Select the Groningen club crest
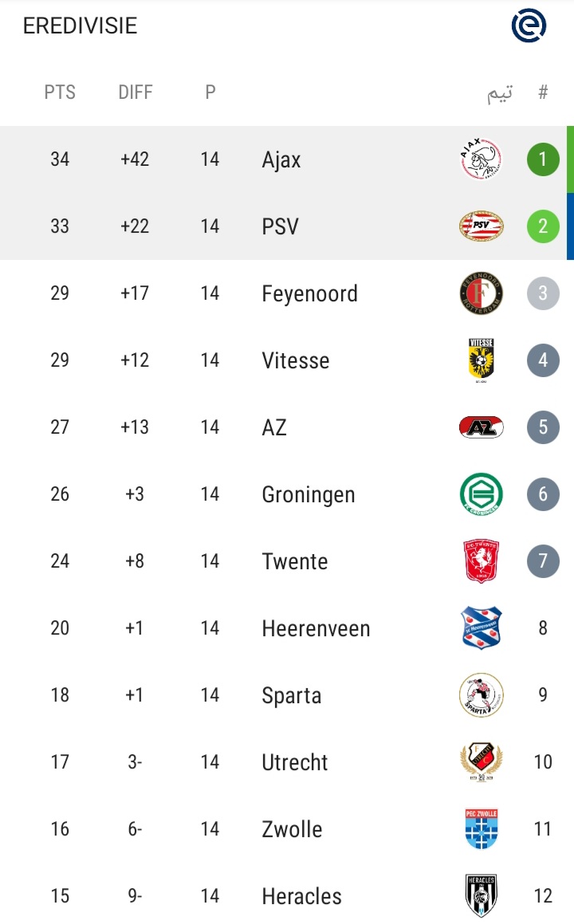574x924 pixels. (x=481, y=493)
